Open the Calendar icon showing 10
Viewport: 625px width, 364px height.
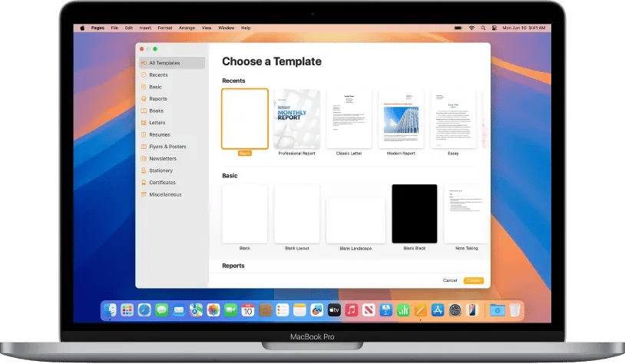[x=247, y=309]
